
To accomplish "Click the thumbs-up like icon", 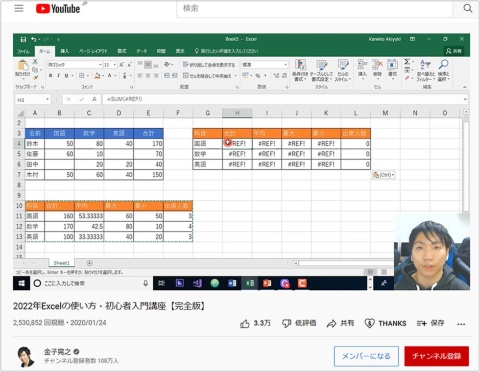I will 245,323.
